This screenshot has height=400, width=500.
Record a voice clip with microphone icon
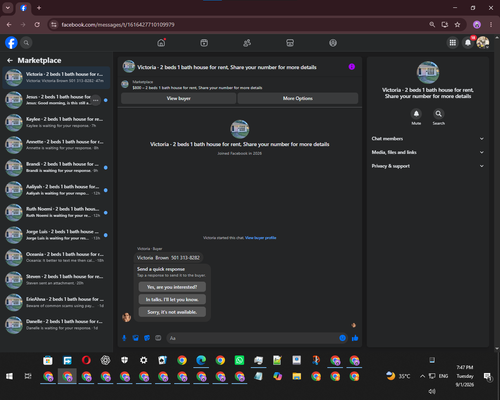[x=124, y=338]
